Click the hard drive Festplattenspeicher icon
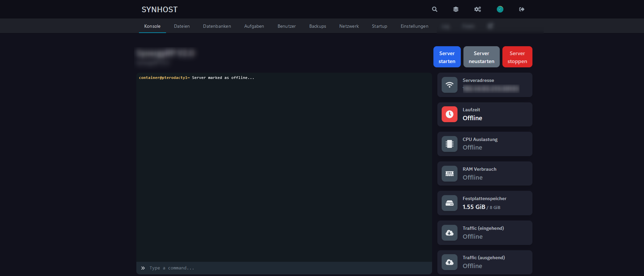This screenshot has width=644, height=276. point(450,203)
